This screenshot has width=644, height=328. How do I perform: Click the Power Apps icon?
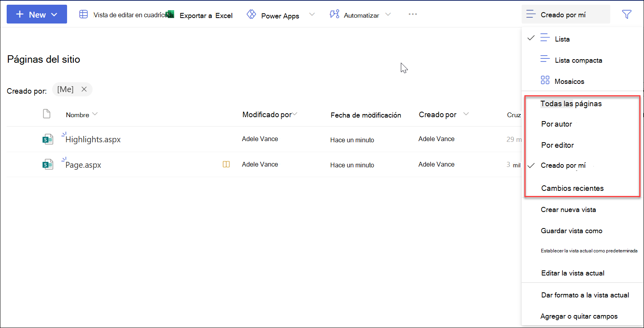(251, 14)
